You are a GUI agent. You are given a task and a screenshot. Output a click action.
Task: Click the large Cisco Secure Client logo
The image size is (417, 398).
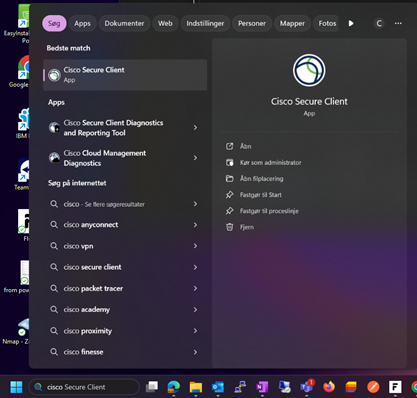[309, 70]
